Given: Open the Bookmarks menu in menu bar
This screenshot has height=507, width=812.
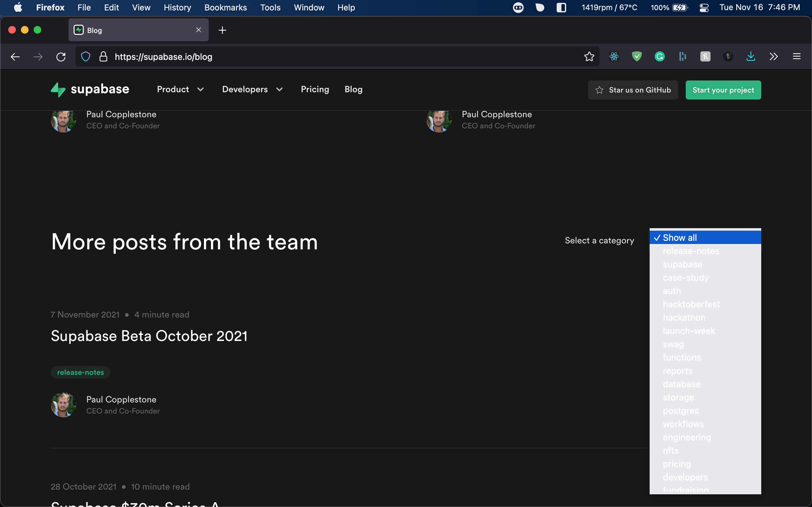Looking at the screenshot, I should 226,7.
